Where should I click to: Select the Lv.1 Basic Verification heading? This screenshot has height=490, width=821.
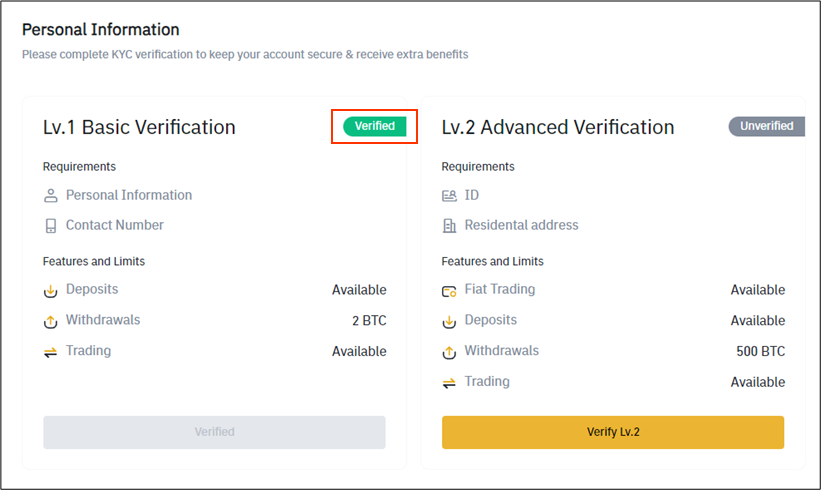[x=139, y=127]
